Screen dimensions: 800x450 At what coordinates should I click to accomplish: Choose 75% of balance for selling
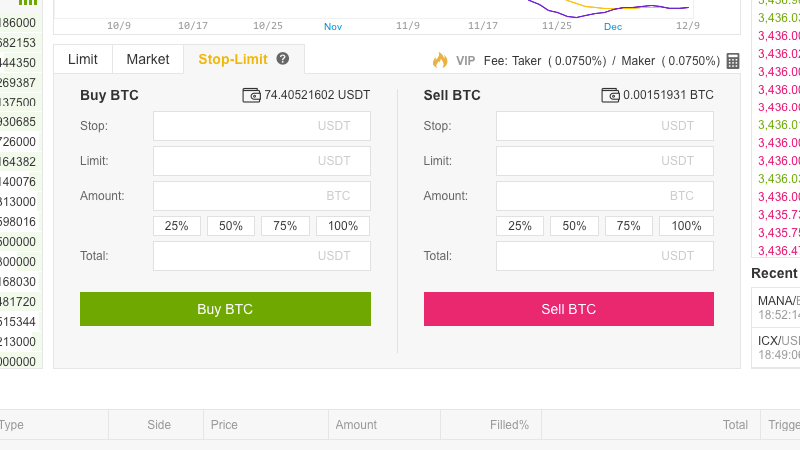point(629,226)
